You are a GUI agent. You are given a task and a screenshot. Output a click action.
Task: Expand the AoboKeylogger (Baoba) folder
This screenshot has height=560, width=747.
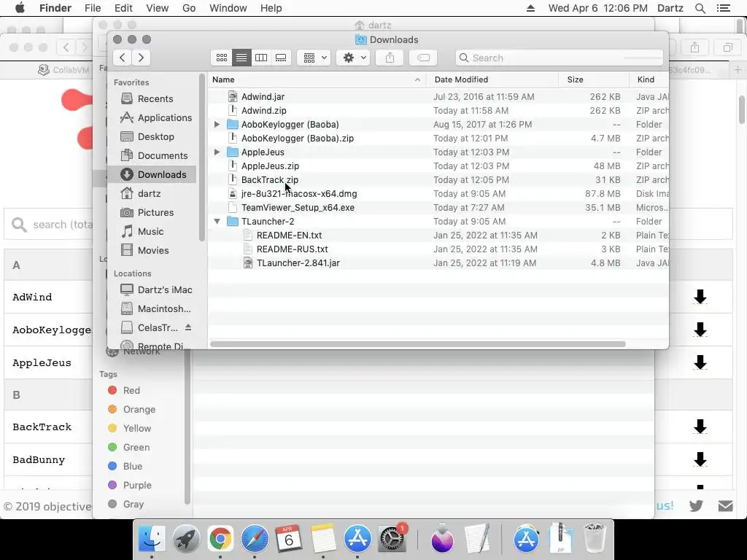pos(217,124)
